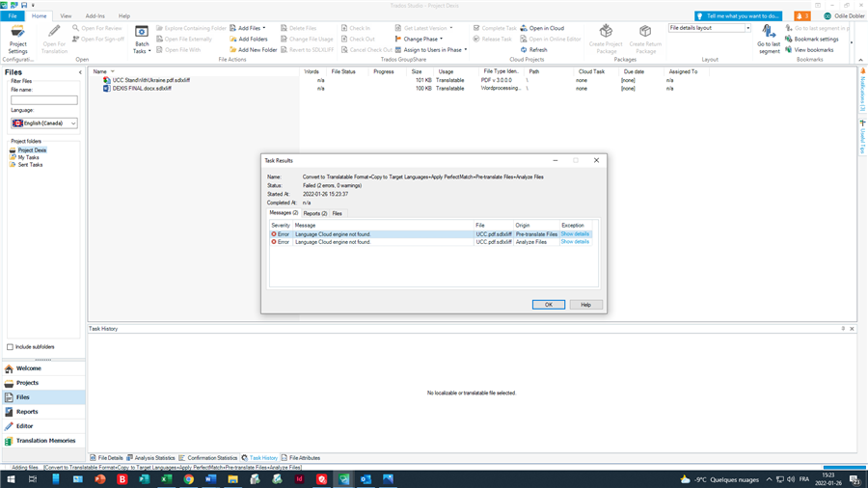Collapse the ribbon with the chevron
This screenshot has height=488, width=868.
(x=861, y=60)
